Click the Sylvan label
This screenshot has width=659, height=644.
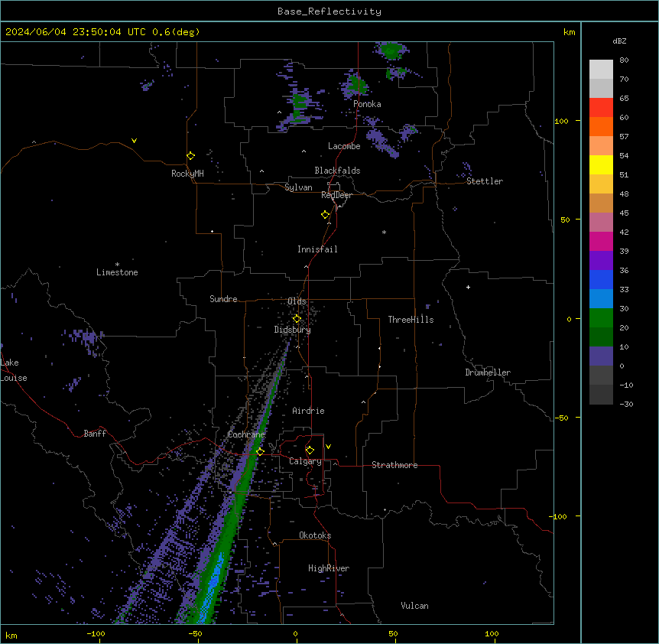pyautogui.click(x=298, y=187)
